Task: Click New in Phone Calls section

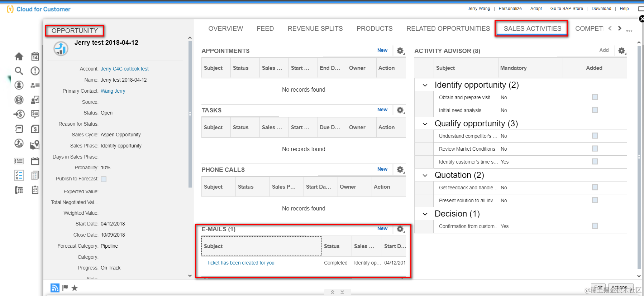Action: tap(382, 169)
